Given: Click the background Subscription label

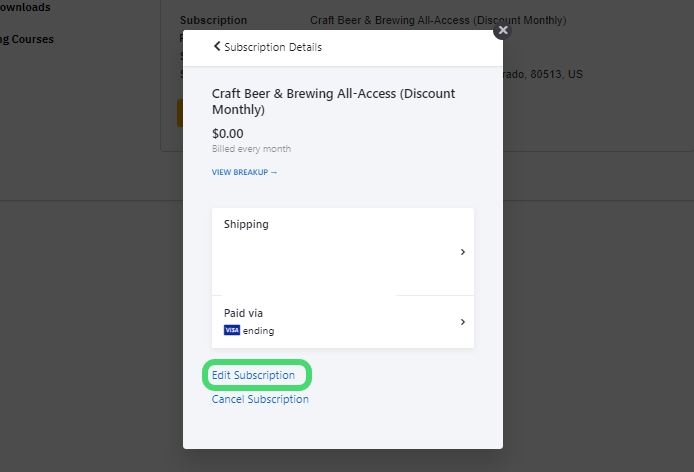Looking at the screenshot, I should tap(213, 20).
